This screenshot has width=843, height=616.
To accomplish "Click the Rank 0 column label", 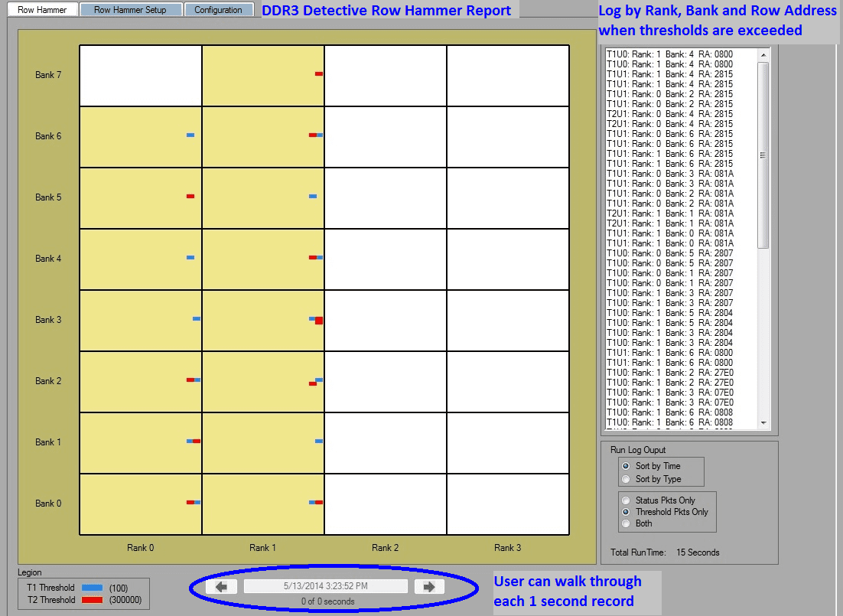I will (x=140, y=548).
